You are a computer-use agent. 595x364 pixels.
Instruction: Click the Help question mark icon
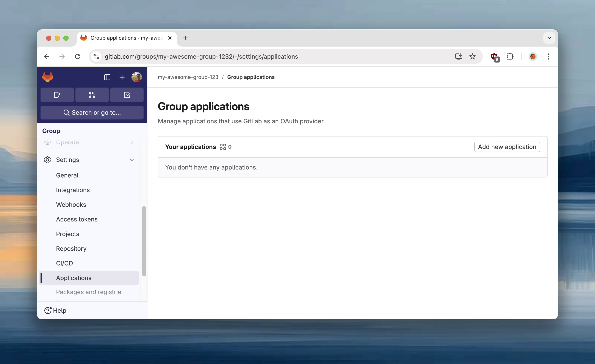click(48, 310)
